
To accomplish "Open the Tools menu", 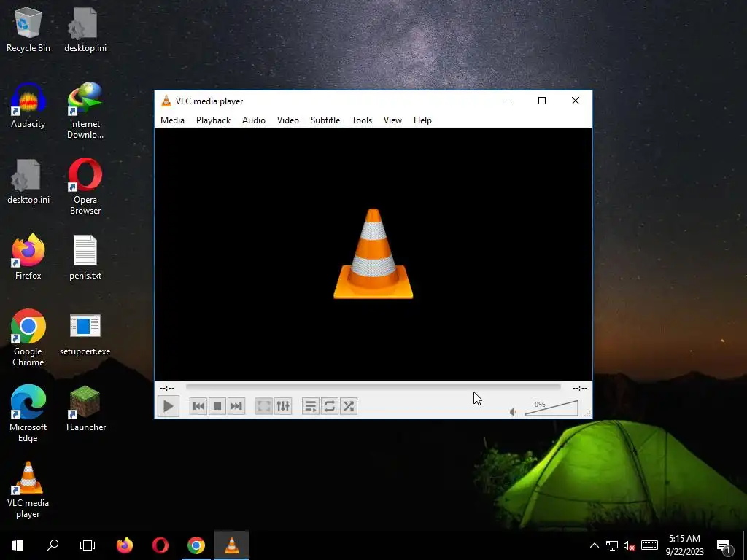I will [362, 120].
